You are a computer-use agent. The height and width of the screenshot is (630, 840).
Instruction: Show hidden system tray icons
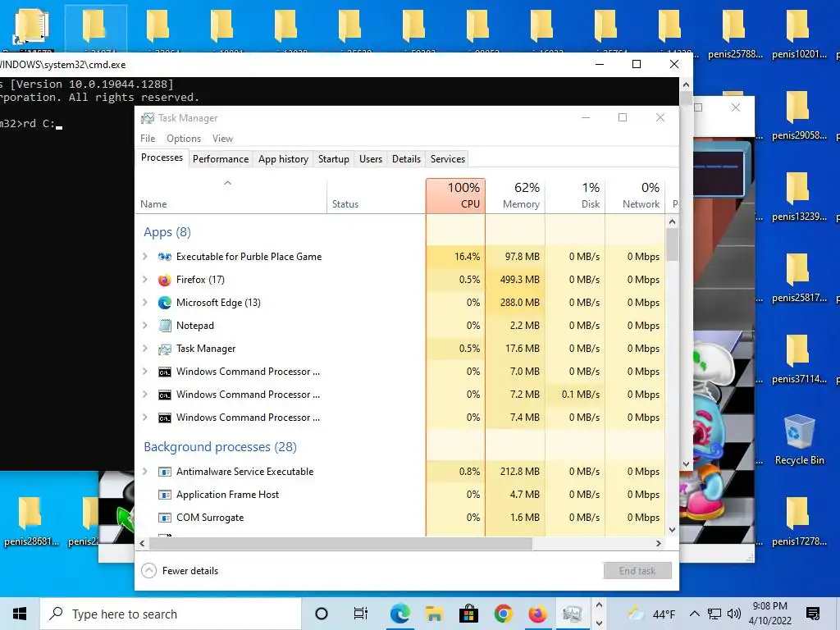[x=694, y=614]
